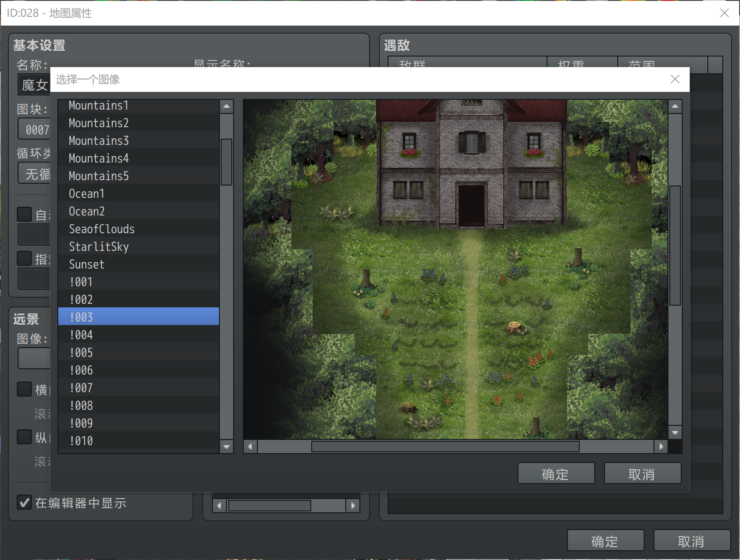Select the !001 image entry
The width and height of the screenshot is (740, 560).
coord(139,282)
